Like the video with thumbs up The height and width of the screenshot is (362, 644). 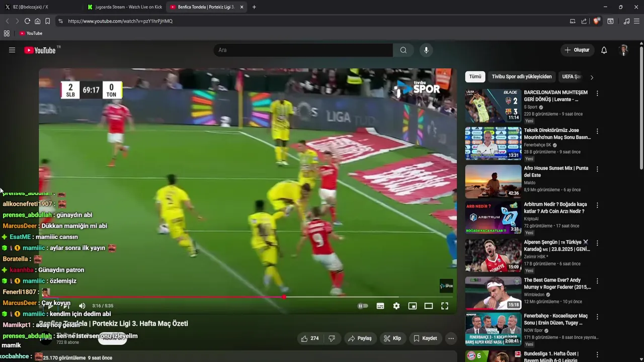[310, 338]
